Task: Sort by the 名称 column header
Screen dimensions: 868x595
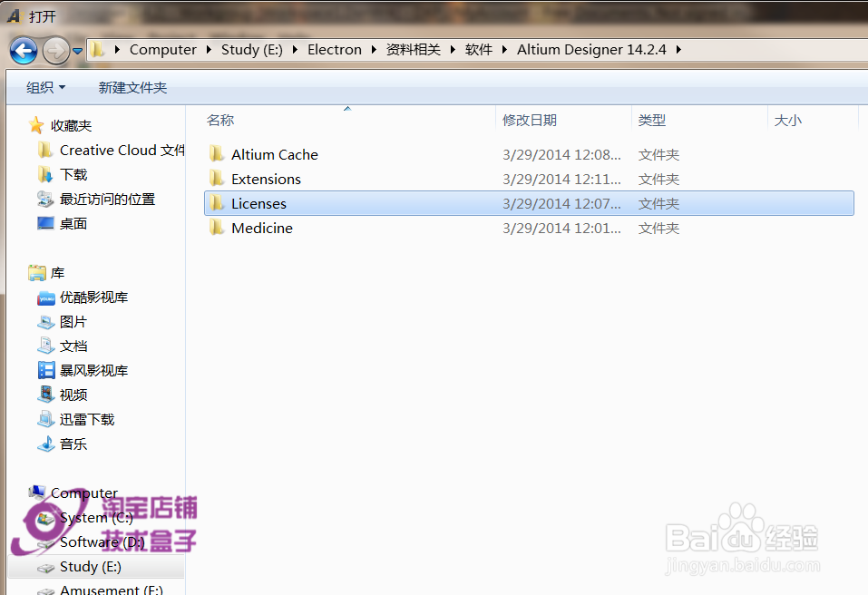Action: (x=220, y=120)
